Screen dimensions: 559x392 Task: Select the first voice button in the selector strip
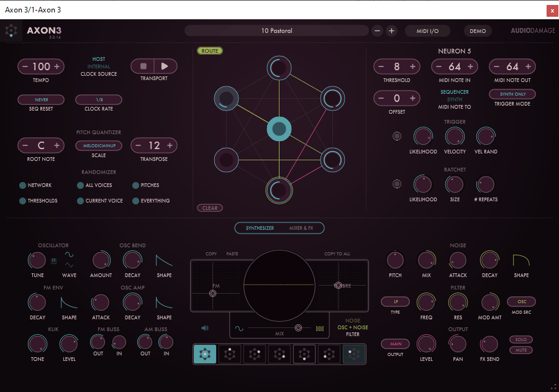205,354
